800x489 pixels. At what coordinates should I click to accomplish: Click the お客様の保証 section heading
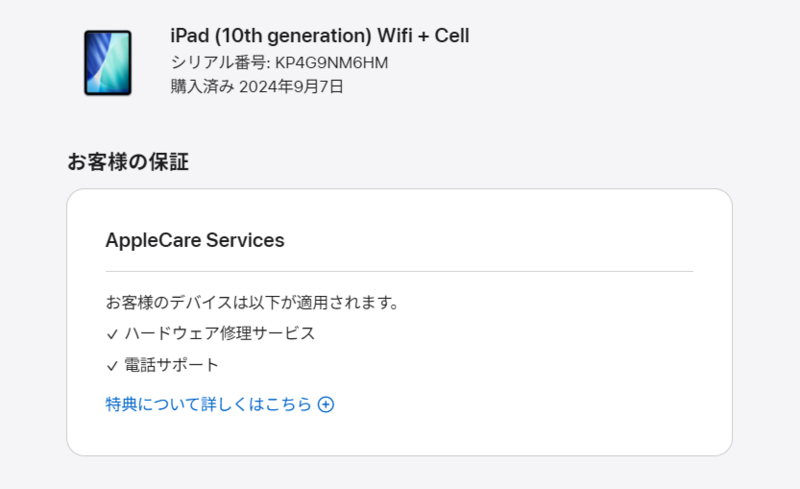pos(127,161)
